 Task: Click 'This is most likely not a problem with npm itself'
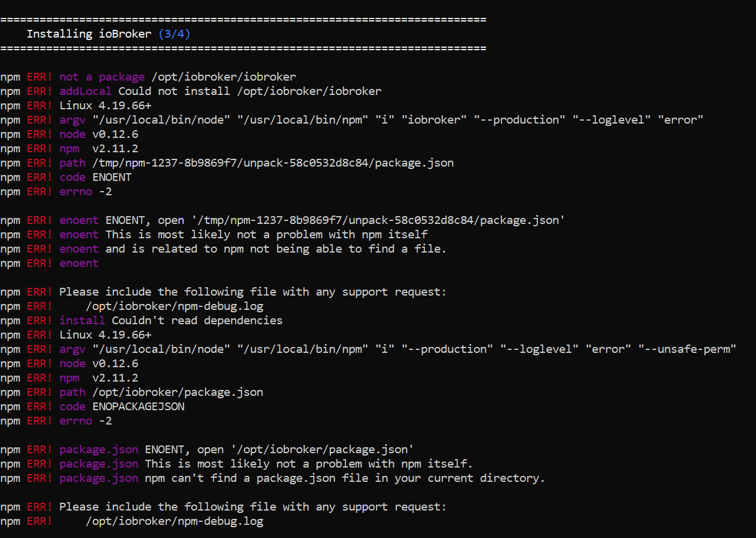tap(267, 235)
